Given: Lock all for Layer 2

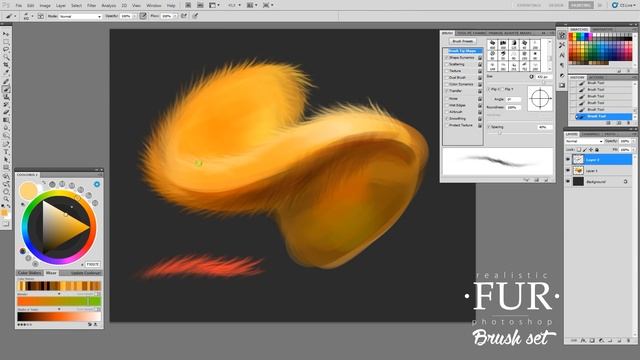Looking at the screenshot, I should point(597,150).
